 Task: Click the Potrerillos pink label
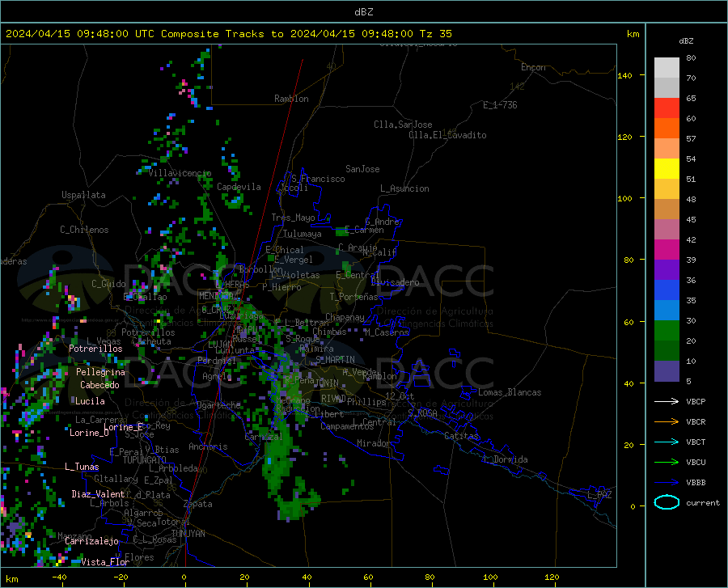pos(95,349)
